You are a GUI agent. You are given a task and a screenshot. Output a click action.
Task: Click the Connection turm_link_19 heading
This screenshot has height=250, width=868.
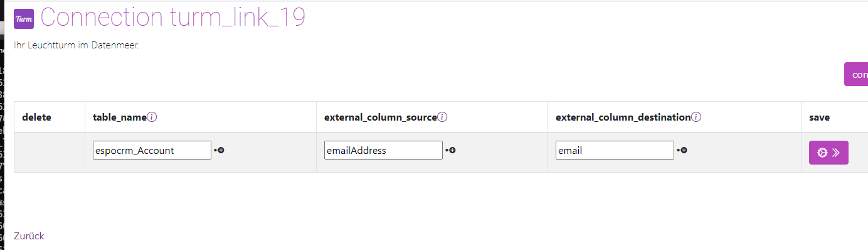(173, 18)
